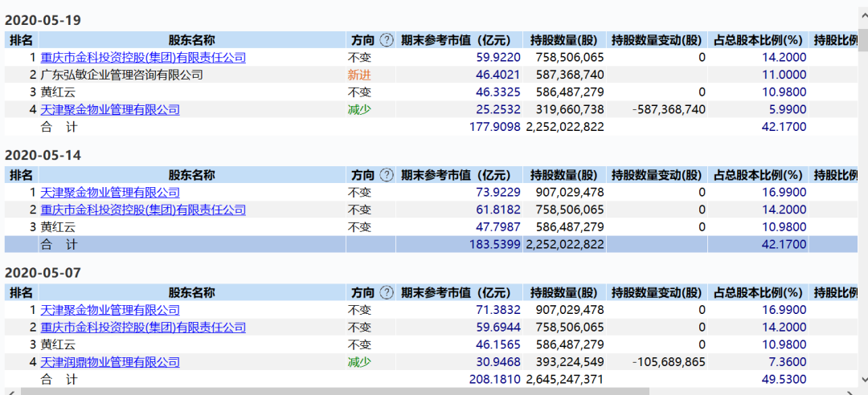Open 重庆市金科投资控股 link in 2020-05-07 table
Viewport: 868px width, 395px height.
click(143, 328)
